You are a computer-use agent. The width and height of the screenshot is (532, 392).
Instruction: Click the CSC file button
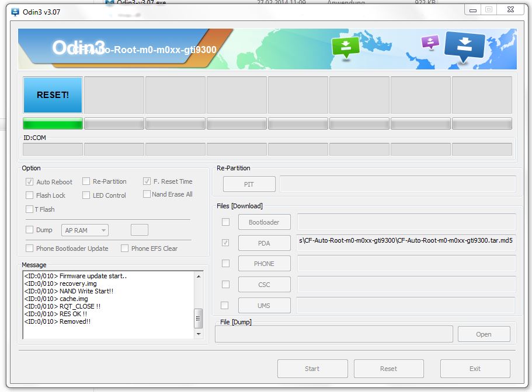coord(265,285)
